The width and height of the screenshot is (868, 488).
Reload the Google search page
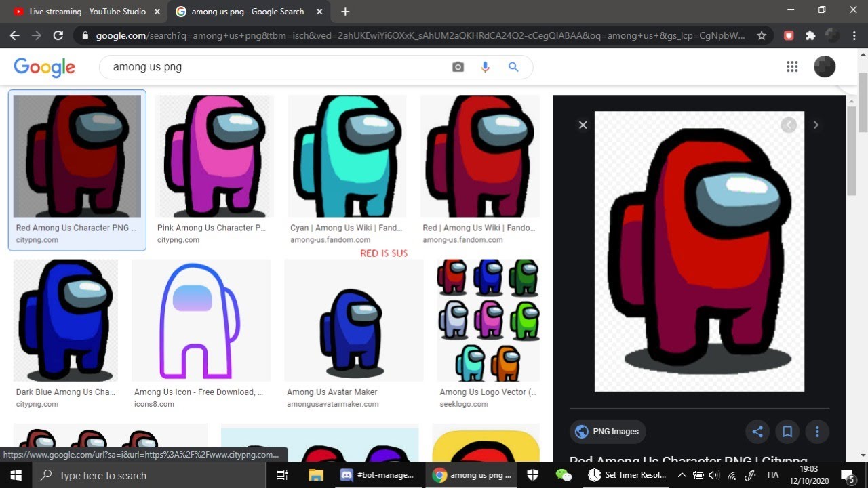(x=58, y=35)
